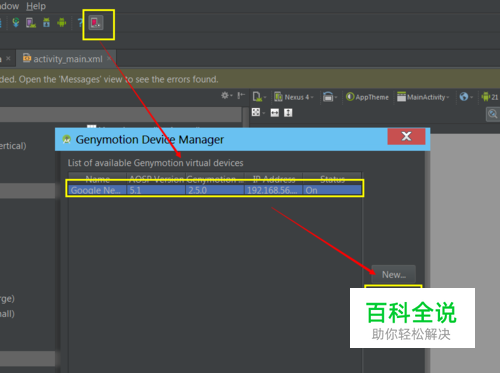Screen dimensions: 500x373
Task: Click the New... button
Action: (x=394, y=275)
